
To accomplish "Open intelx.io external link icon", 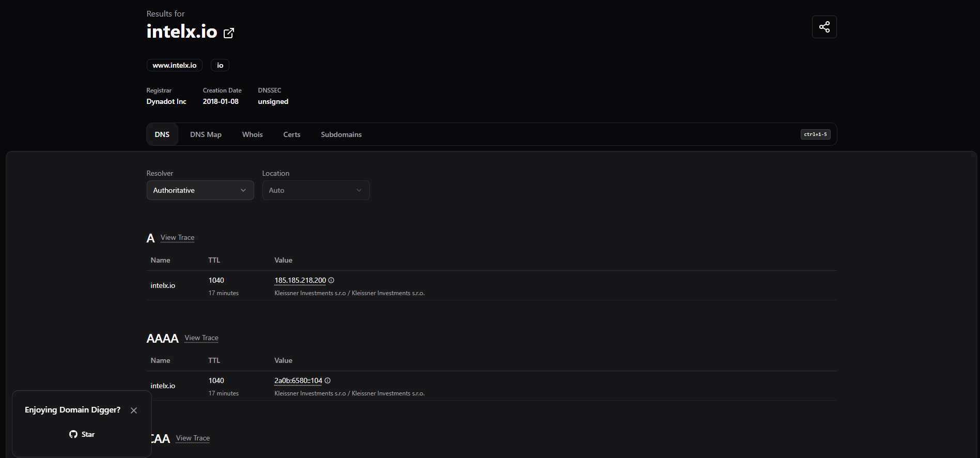I will tap(229, 33).
